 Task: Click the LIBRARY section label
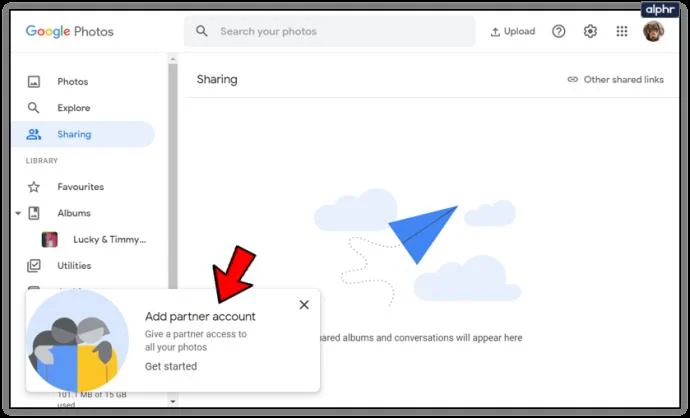coord(42,161)
